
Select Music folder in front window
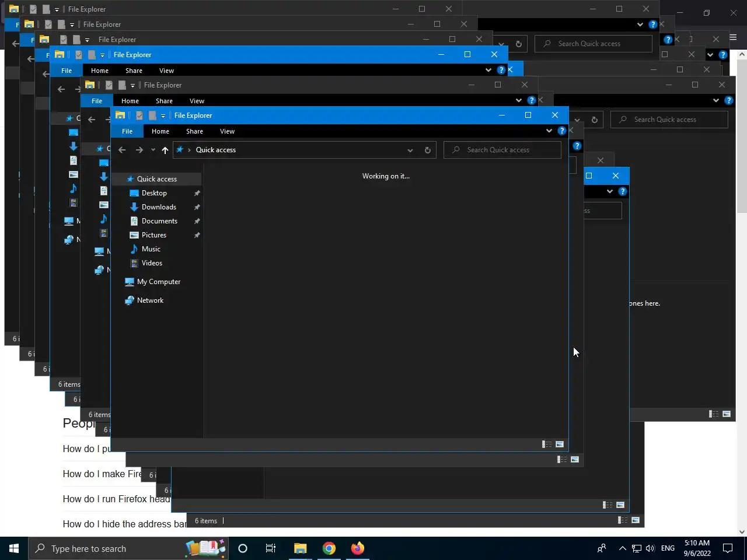tap(151, 249)
